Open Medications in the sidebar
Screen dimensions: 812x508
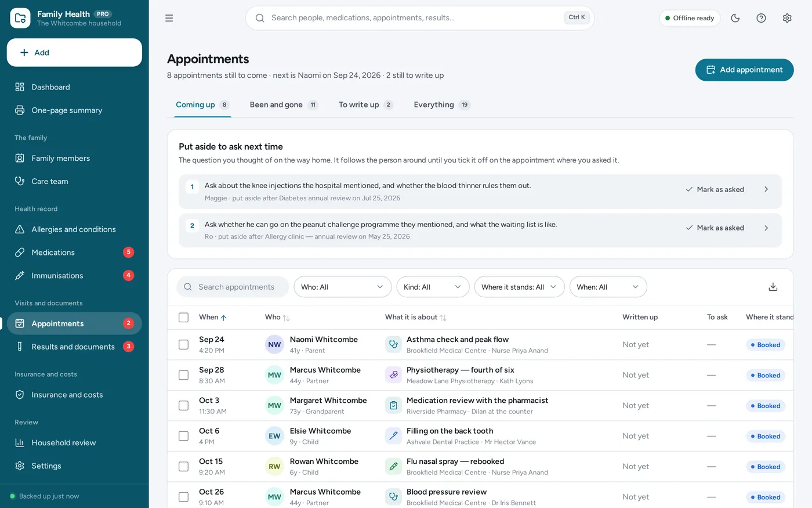74,253
